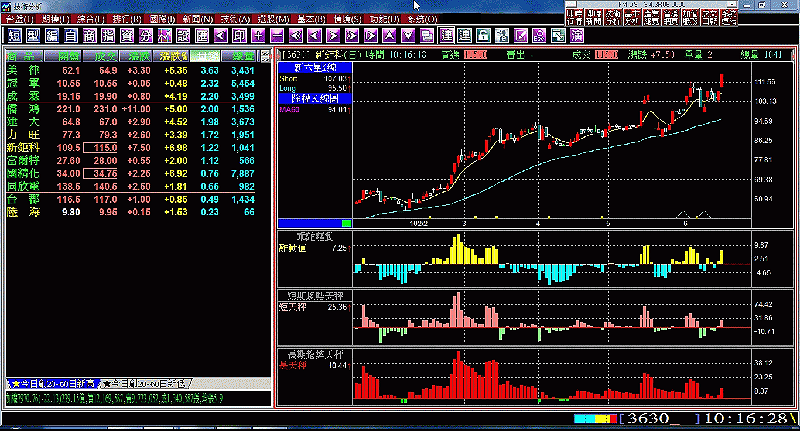800x431 pixels.
Task: Click the double-right arrow toolbar icon
Action: (x=352, y=36)
